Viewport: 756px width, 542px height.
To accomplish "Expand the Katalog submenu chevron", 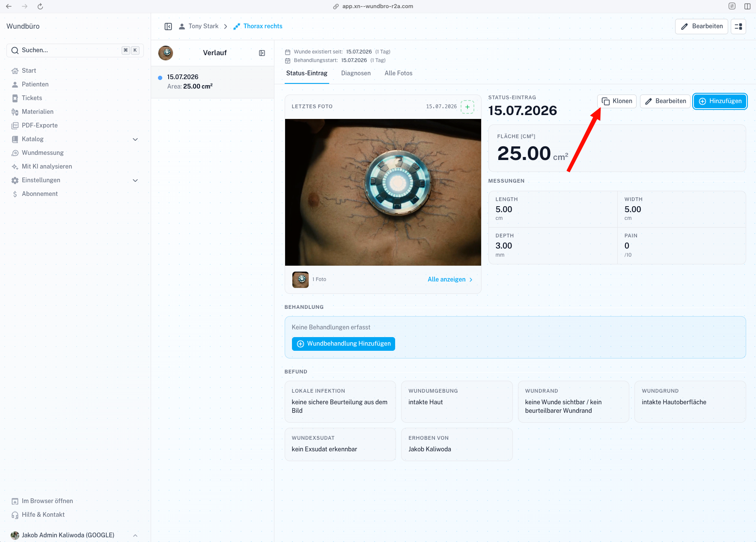I will (x=135, y=139).
